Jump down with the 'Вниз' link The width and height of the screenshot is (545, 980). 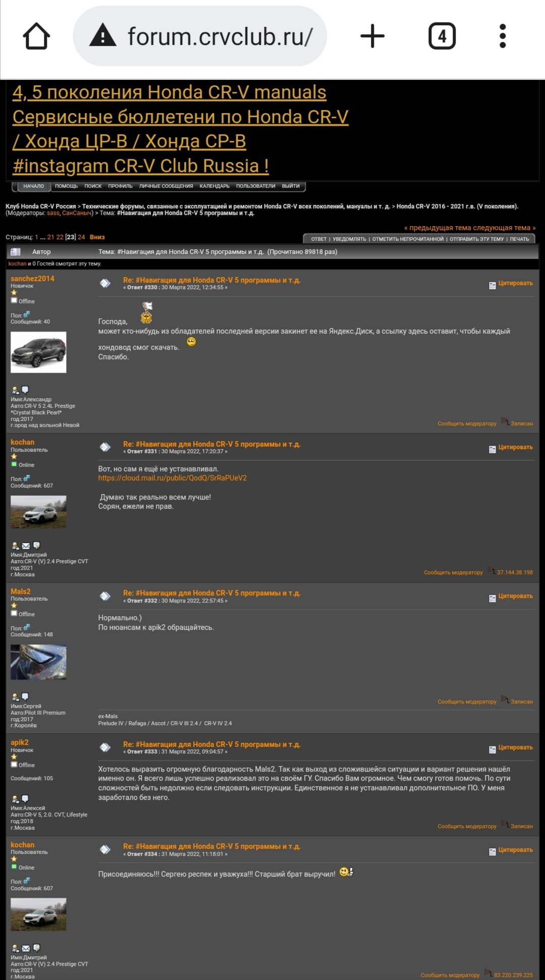pos(97,237)
